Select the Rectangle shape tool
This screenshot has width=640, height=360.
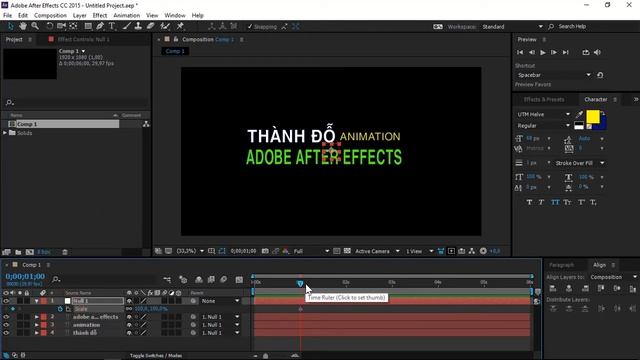click(x=88, y=26)
